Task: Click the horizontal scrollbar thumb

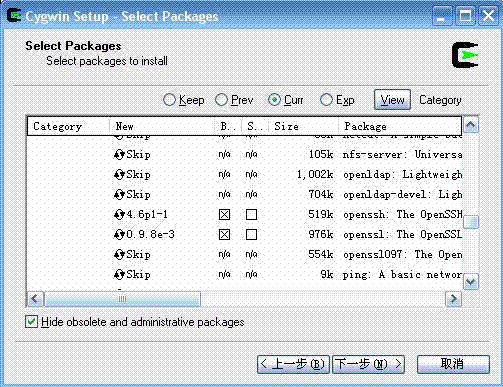Action: pos(123,299)
